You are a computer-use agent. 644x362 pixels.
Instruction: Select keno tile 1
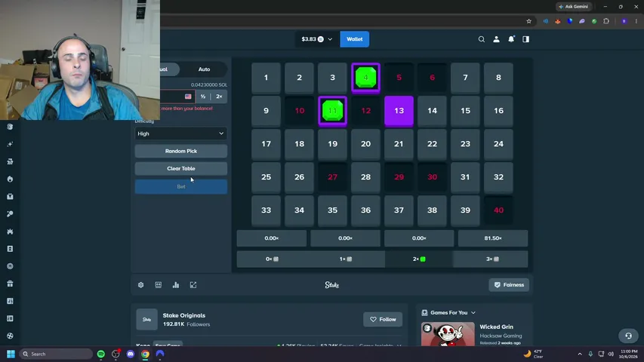267,78
